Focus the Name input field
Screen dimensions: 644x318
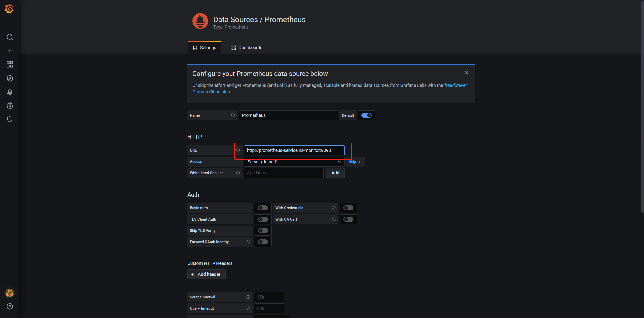(x=288, y=115)
